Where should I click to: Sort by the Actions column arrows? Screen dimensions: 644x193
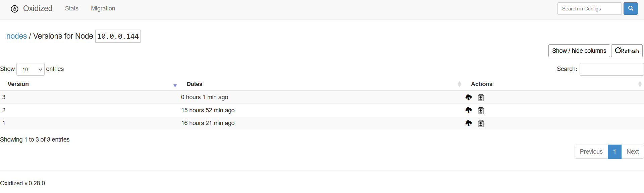coord(640,84)
